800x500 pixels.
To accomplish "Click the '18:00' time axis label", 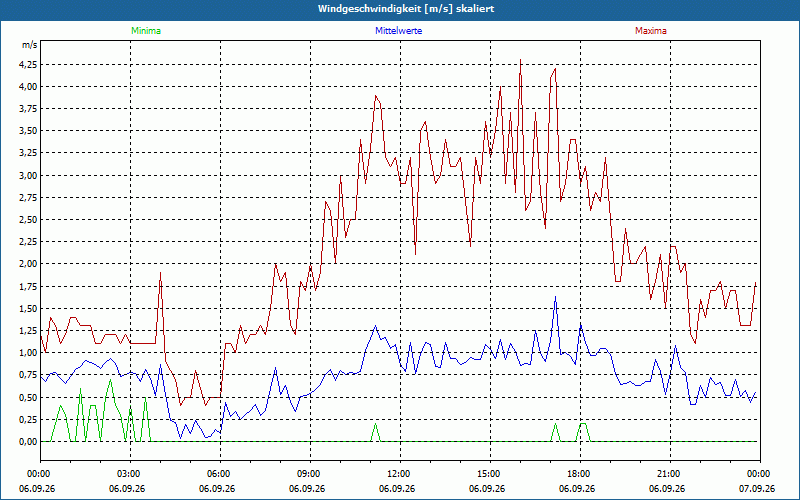I will tap(577, 474).
